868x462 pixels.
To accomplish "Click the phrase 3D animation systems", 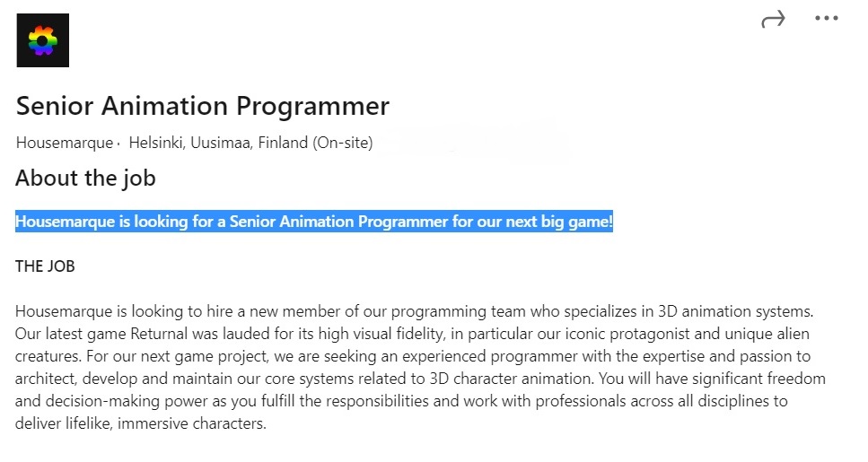I will 735,311.
